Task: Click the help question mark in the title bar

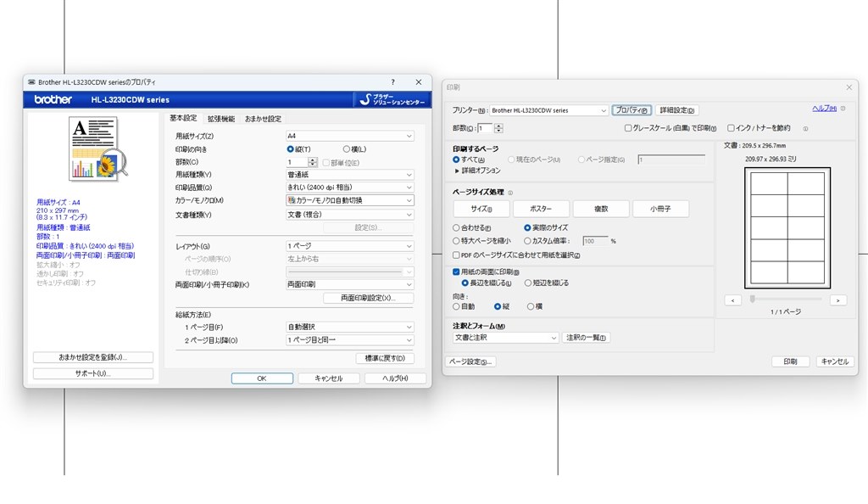Action: (x=392, y=81)
